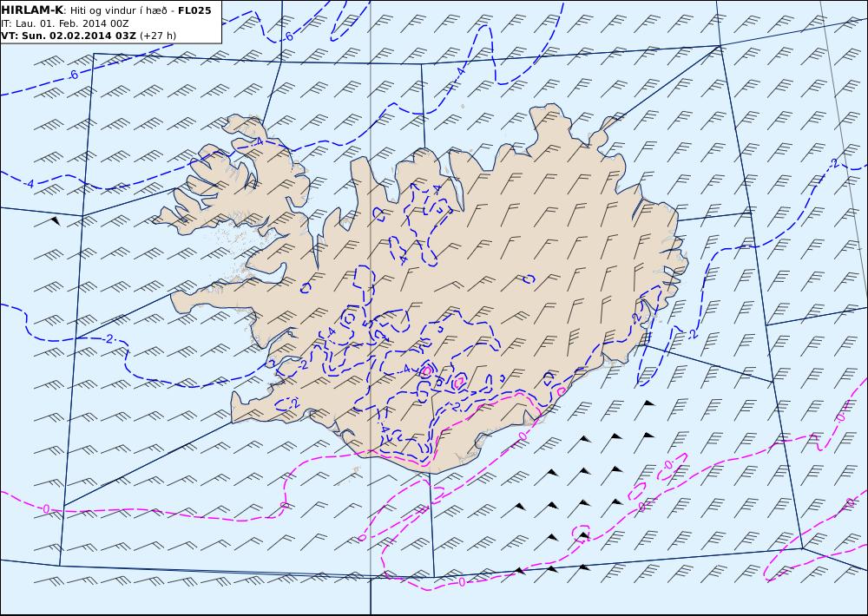Click the '(+27 h)' forecast offset text

pyautogui.click(x=158, y=36)
